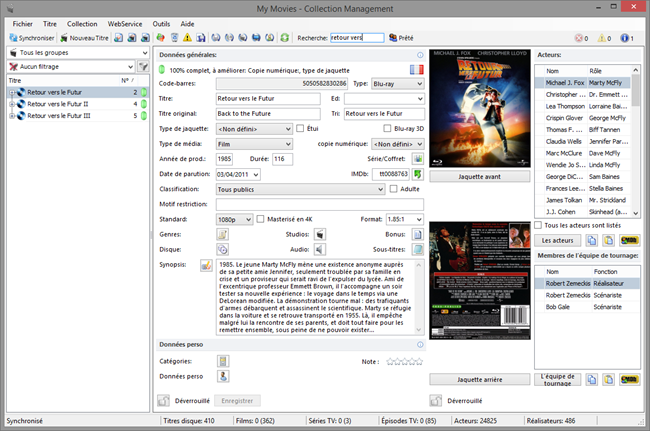Open the Date de parution date picker
Viewport: 650px width, 431px height.
click(x=256, y=174)
